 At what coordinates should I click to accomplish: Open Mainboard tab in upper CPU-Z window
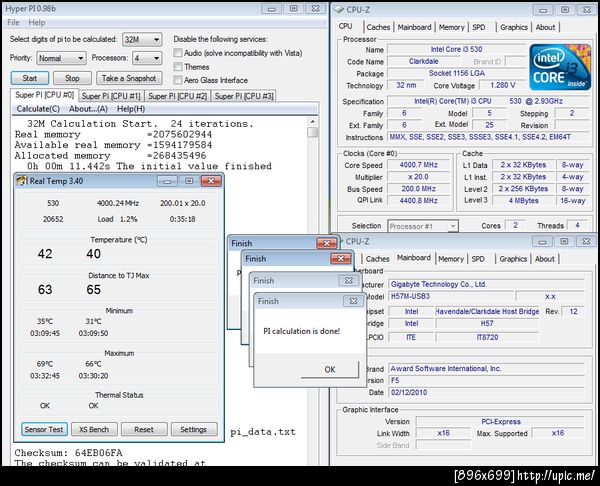[414, 27]
